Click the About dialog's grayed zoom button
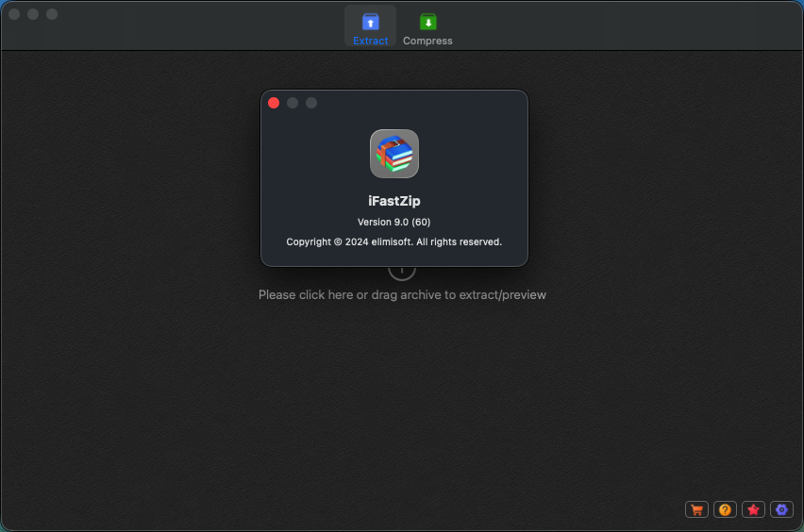804x532 pixels. pyautogui.click(x=311, y=103)
